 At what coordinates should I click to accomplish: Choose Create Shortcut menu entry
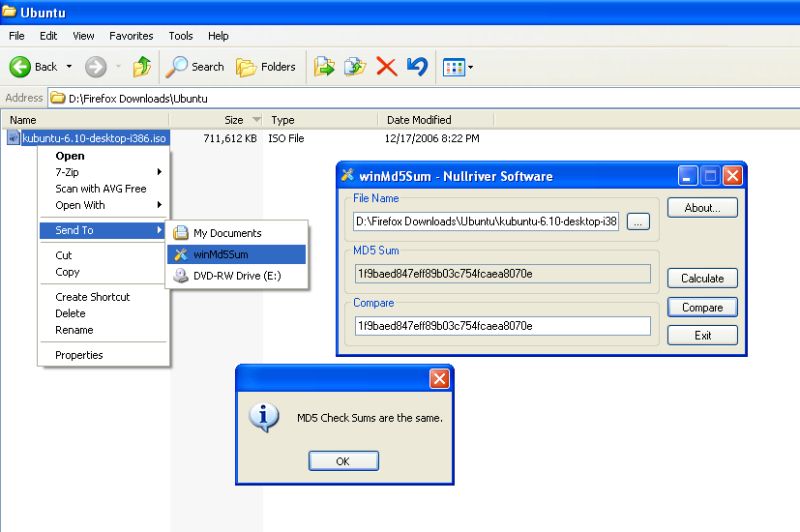click(104, 297)
